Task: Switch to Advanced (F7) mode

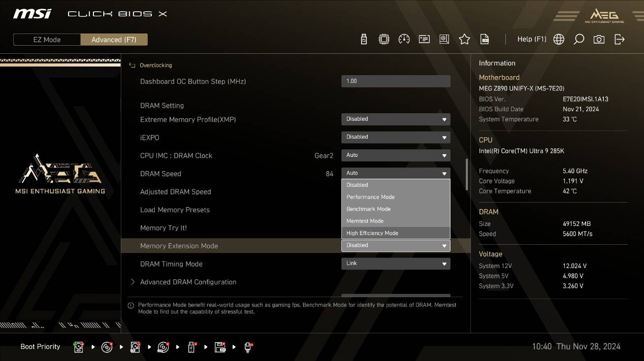Action: [x=114, y=40]
